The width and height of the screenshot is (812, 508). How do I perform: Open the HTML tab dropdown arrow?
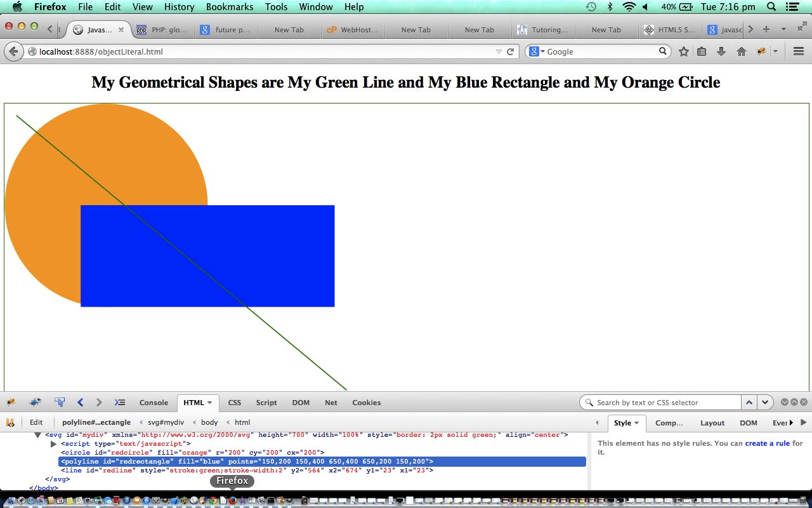(210, 403)
